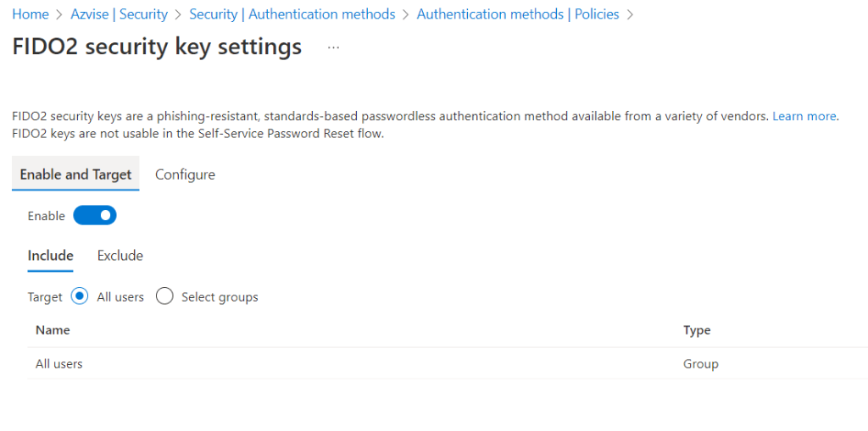Choose the Select groups radio option
This screenshot has width=868, height=431.
[165, 296]
